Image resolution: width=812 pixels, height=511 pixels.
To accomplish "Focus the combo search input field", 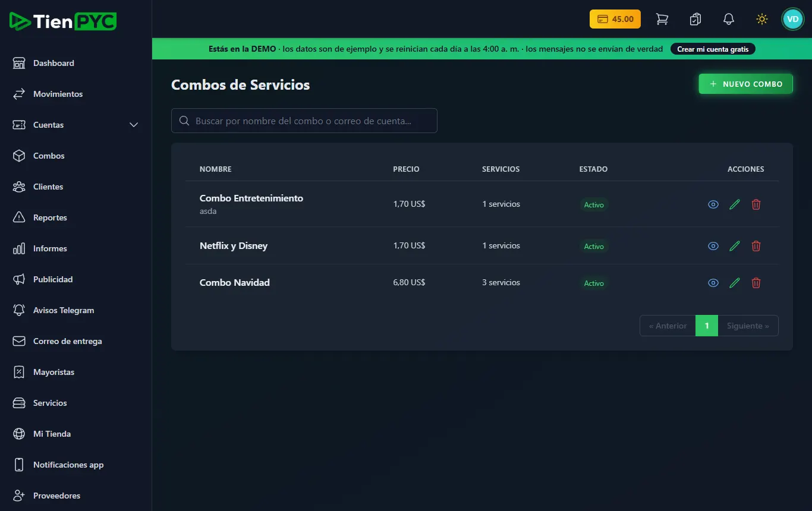I will [304, 121].
